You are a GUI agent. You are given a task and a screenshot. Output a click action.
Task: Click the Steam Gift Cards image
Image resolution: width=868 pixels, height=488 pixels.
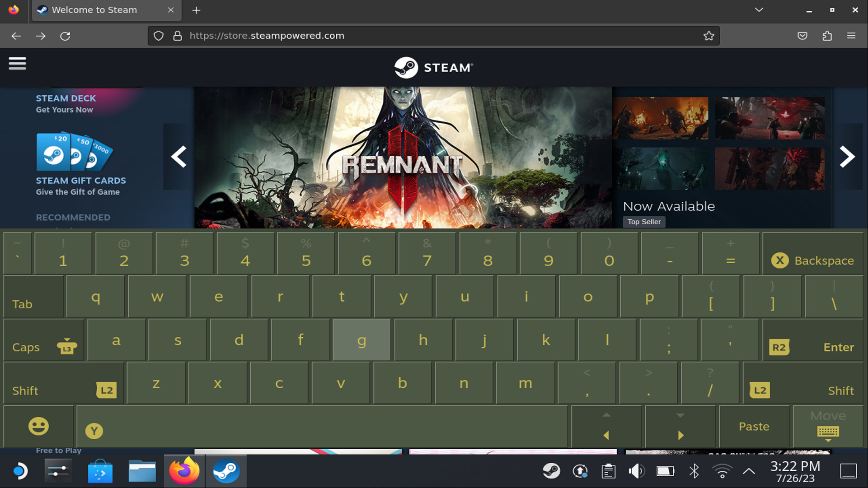point(75,151)
